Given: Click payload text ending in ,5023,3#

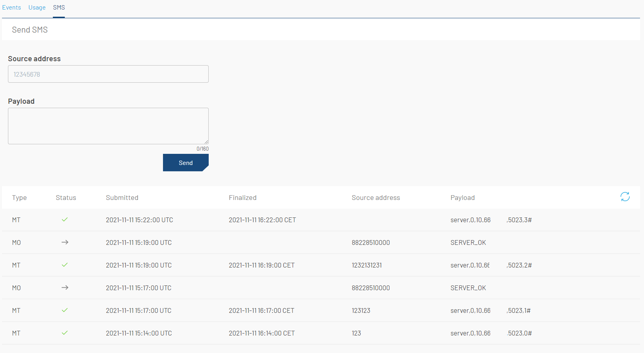Looking at the screenshot, I should click(x=491, y=220).
